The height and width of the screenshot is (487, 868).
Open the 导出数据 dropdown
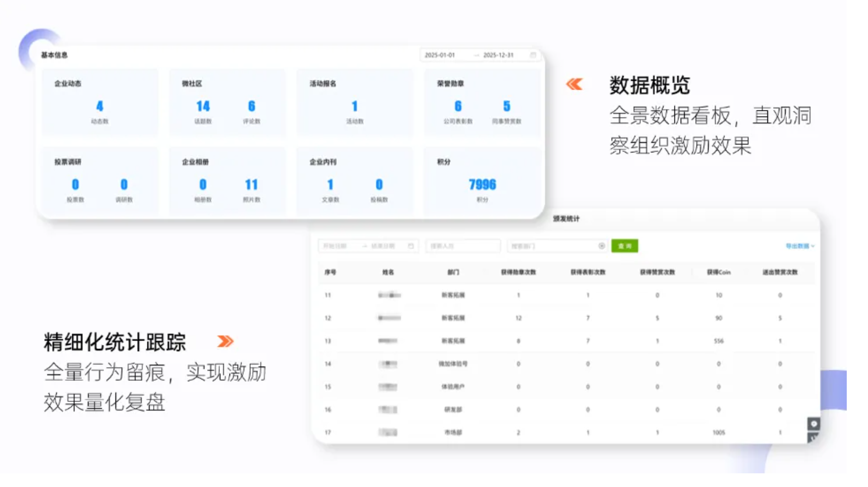coord(800,246)
